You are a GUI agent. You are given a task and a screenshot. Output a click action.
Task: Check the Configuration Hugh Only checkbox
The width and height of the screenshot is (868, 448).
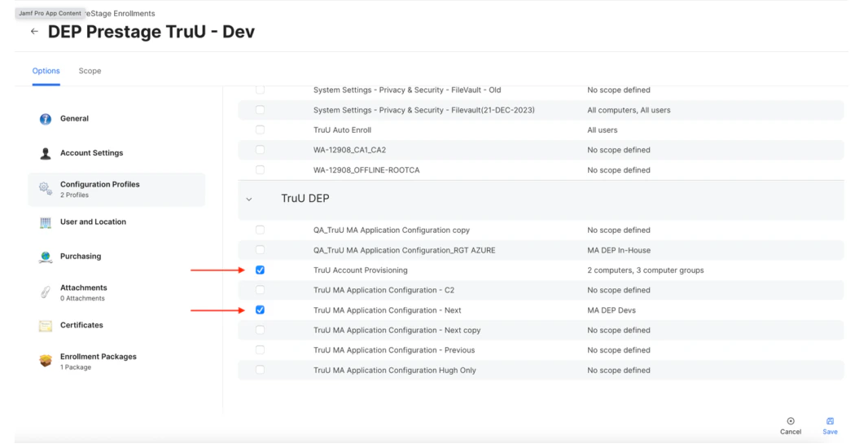[261, 369]
